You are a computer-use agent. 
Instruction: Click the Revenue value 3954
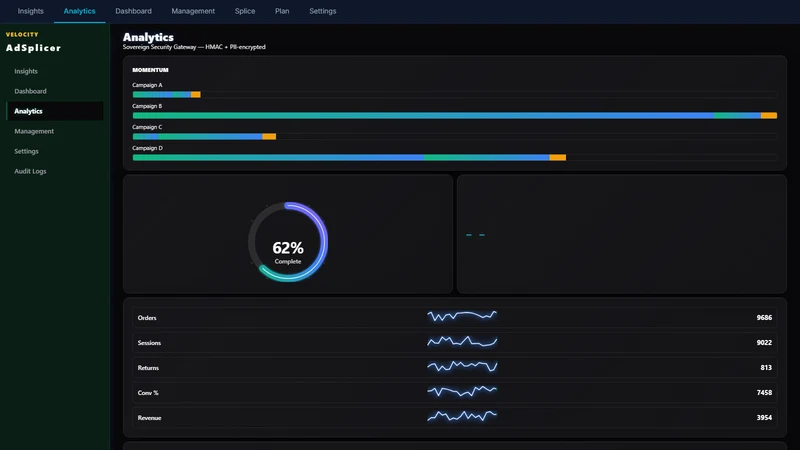coord(764,417)
